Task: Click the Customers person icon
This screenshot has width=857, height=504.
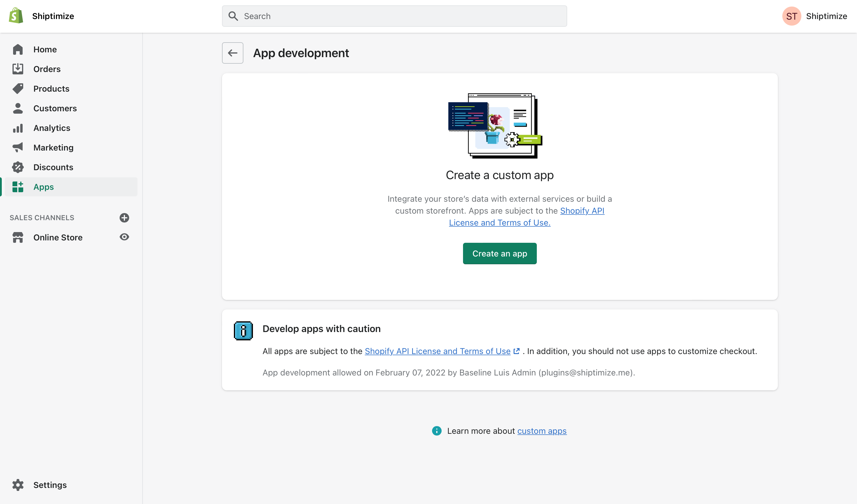Action: click(18, 109)
